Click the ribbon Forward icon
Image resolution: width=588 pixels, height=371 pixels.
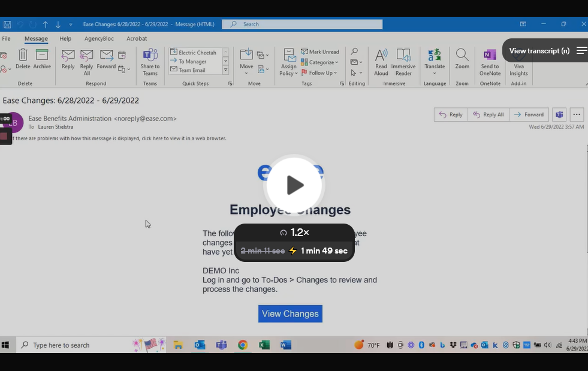tap(106, 59)
